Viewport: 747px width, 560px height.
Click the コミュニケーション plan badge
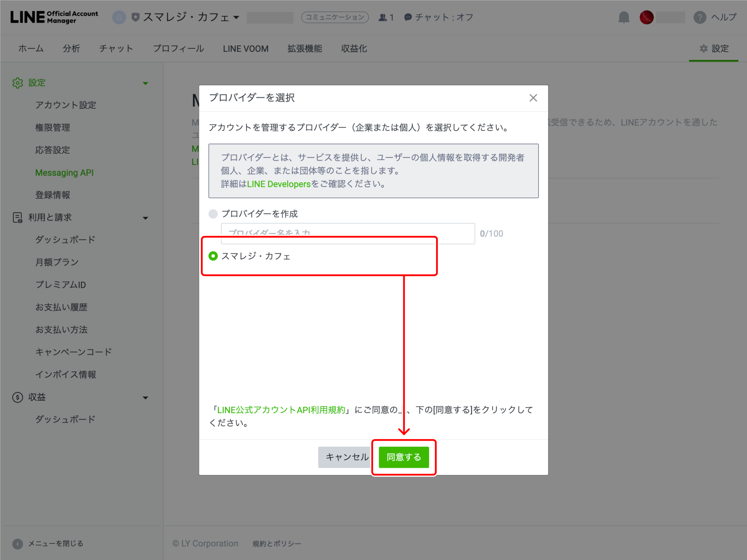click(335, 17)
